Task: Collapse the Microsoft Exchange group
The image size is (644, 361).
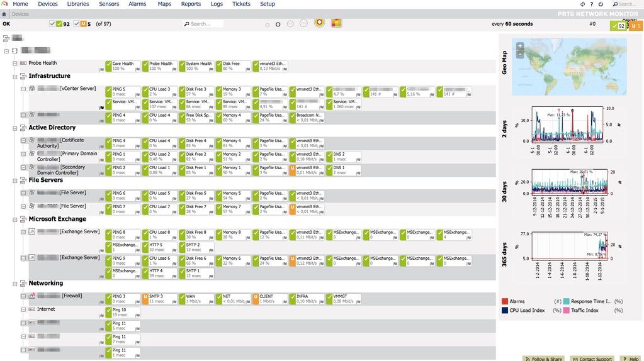Action: pos(14,220)
